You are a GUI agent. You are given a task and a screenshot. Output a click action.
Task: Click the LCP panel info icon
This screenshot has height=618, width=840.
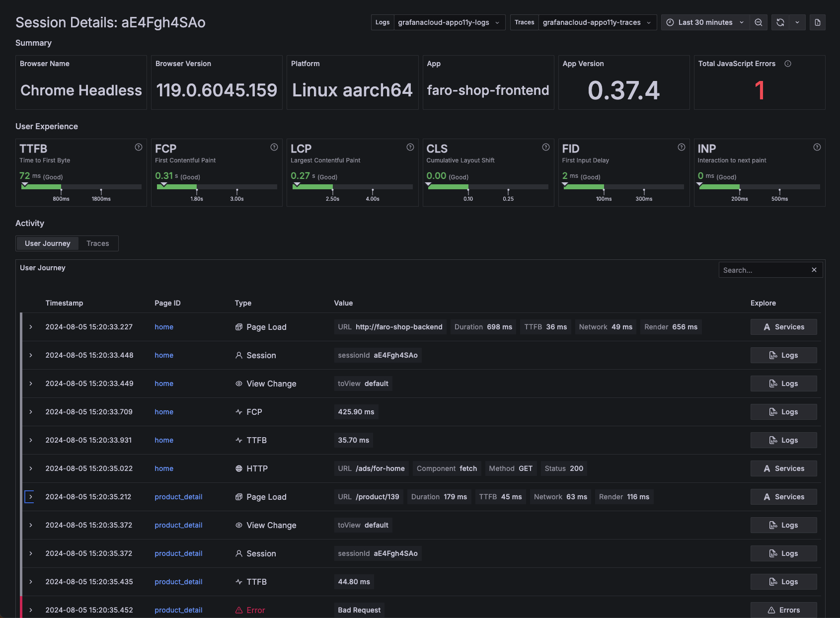[410, 147]
